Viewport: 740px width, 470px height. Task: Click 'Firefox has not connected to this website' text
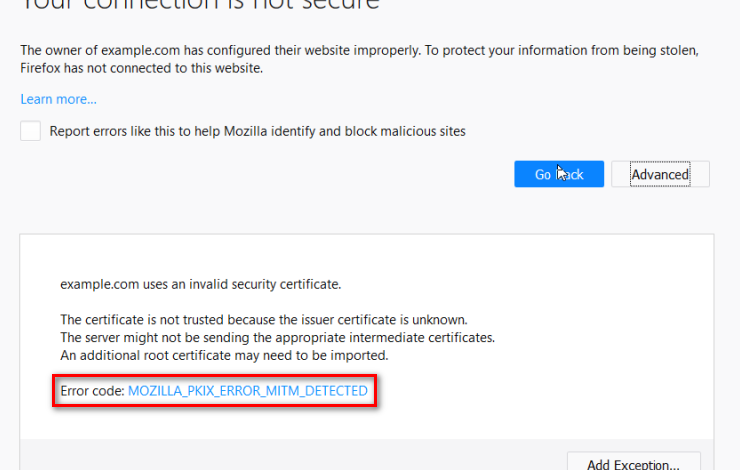click(140, 69)
